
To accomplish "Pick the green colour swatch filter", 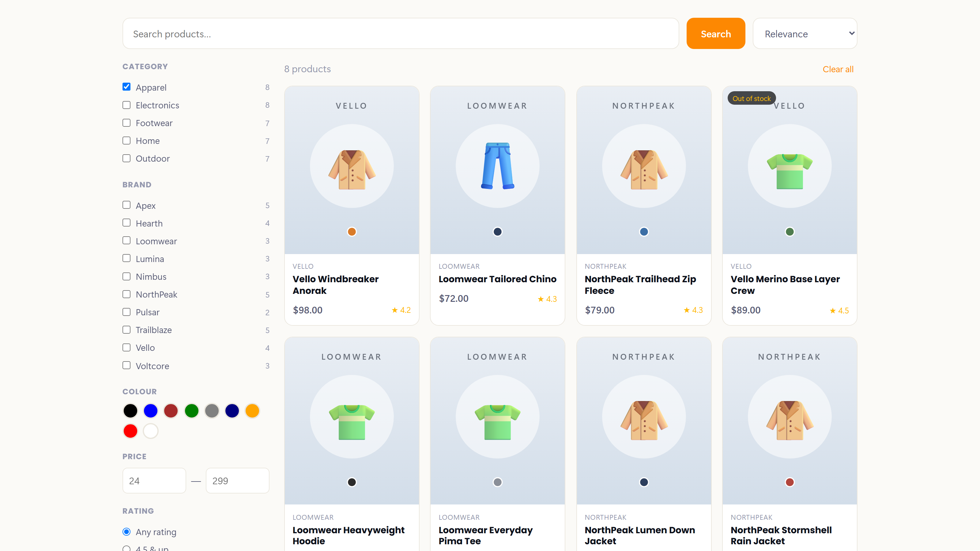I will (x=191, y=411).
